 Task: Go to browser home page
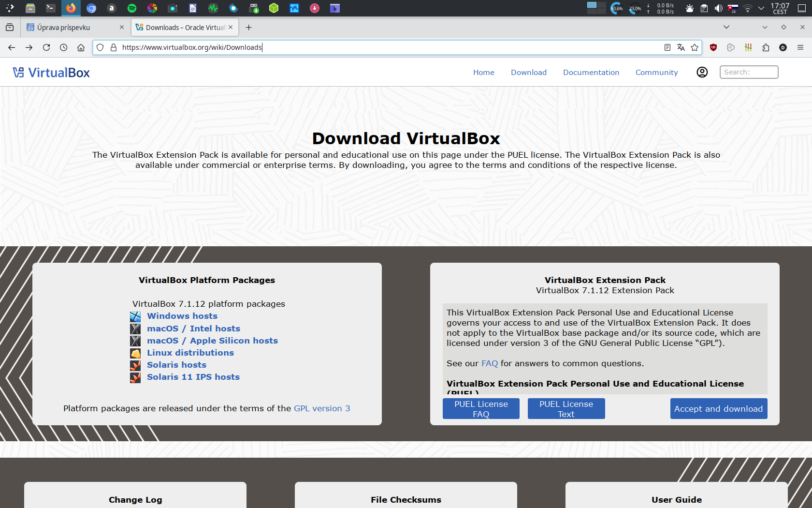point(81,47)
